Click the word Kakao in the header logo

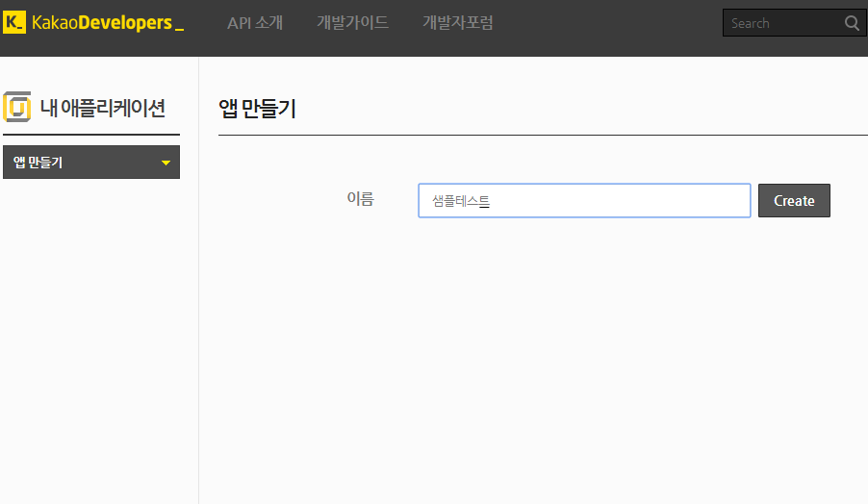pyautogui.click(x=54, y=23)
